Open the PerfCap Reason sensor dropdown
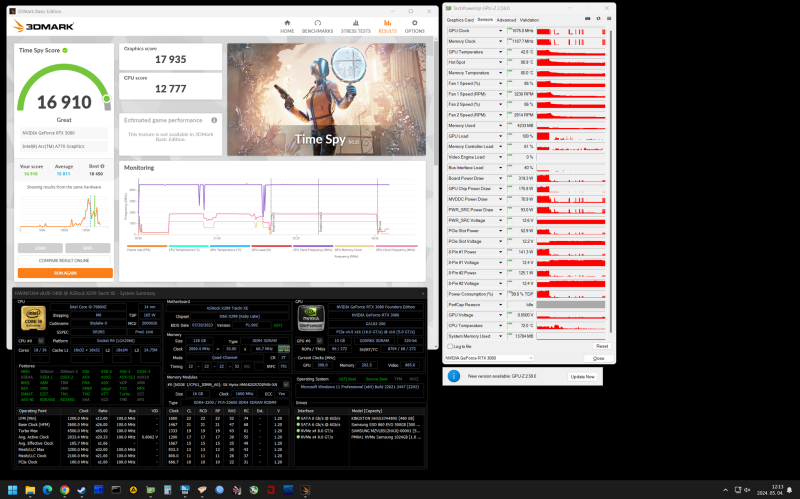 click(500, 305)
